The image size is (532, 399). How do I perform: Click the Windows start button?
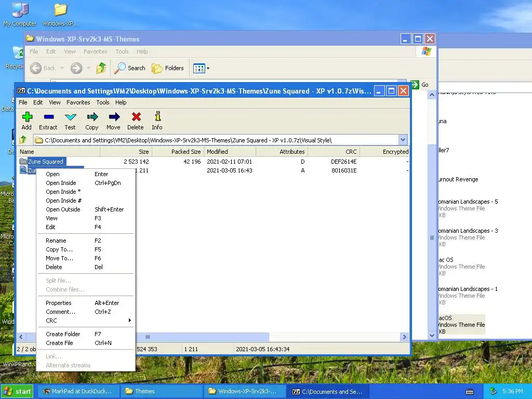(17, 391)
